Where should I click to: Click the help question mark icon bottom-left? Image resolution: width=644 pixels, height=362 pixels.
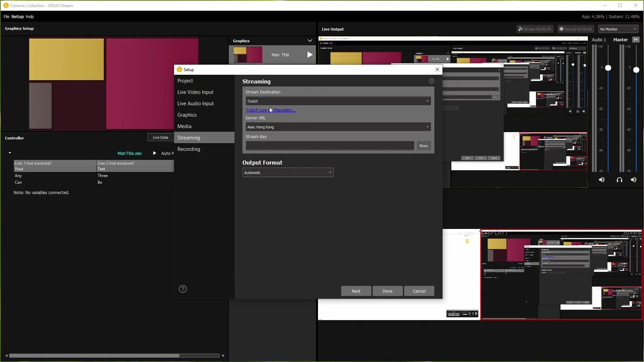[x=183, y=289]
